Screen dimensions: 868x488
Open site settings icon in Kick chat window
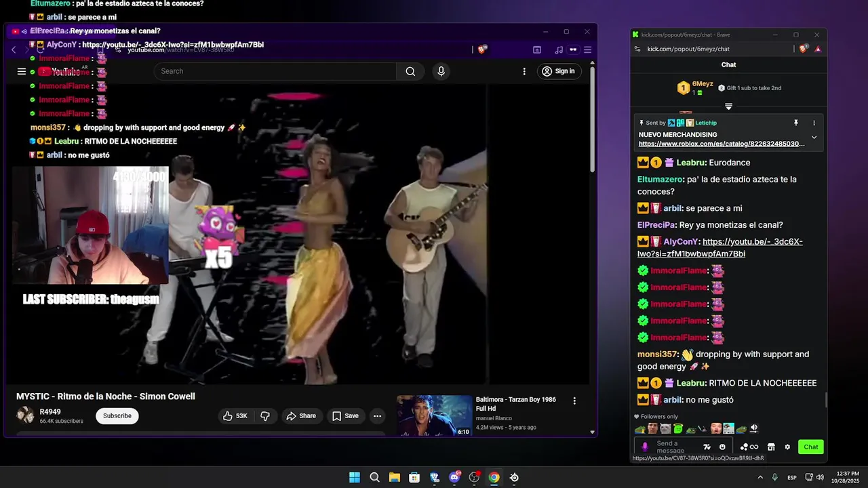point(637,49)
